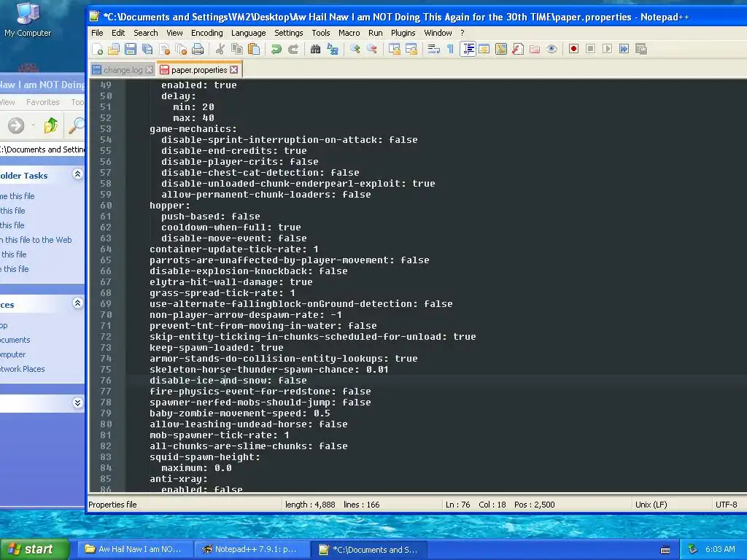
Task: Open My Computer desktop icon
Action: click(x=28, y=19)
